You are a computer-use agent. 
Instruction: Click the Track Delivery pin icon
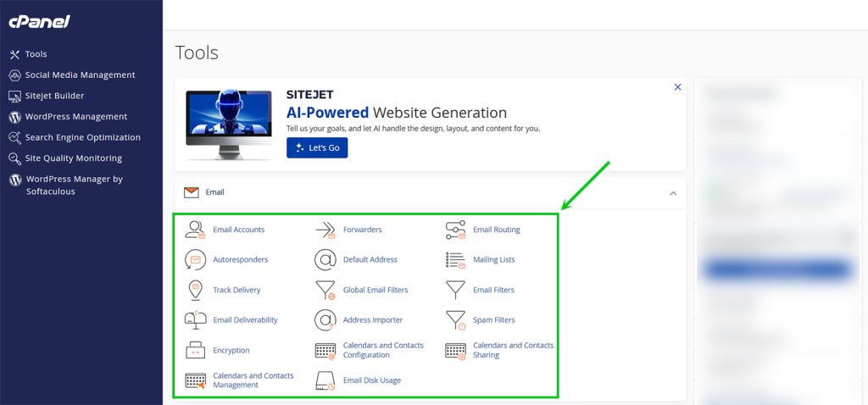point(195,290)
